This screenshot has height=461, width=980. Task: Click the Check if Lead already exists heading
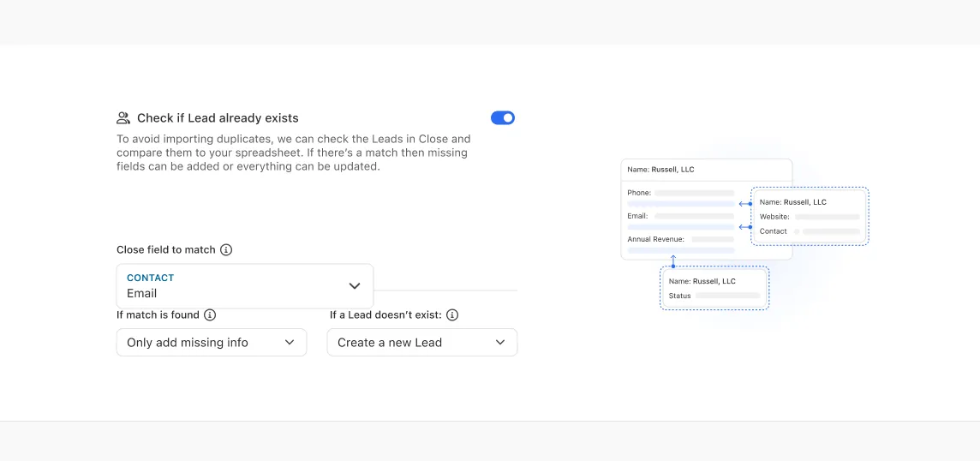tap(218, 118)
